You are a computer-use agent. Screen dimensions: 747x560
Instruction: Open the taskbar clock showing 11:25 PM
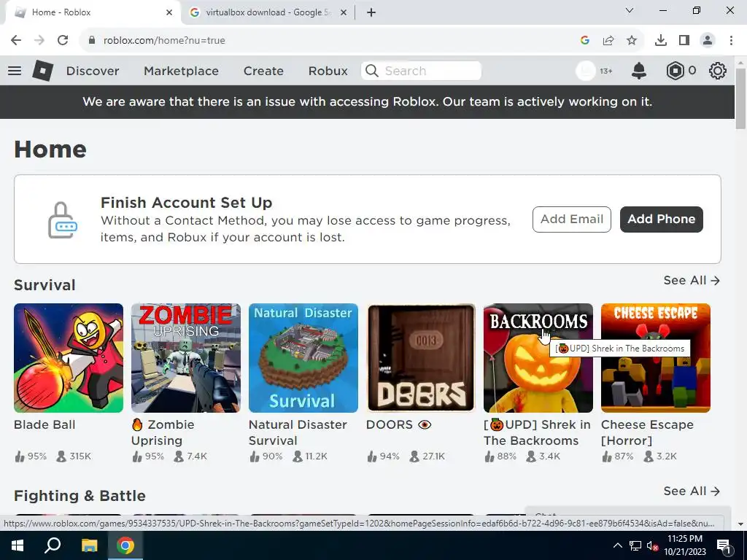684,545
